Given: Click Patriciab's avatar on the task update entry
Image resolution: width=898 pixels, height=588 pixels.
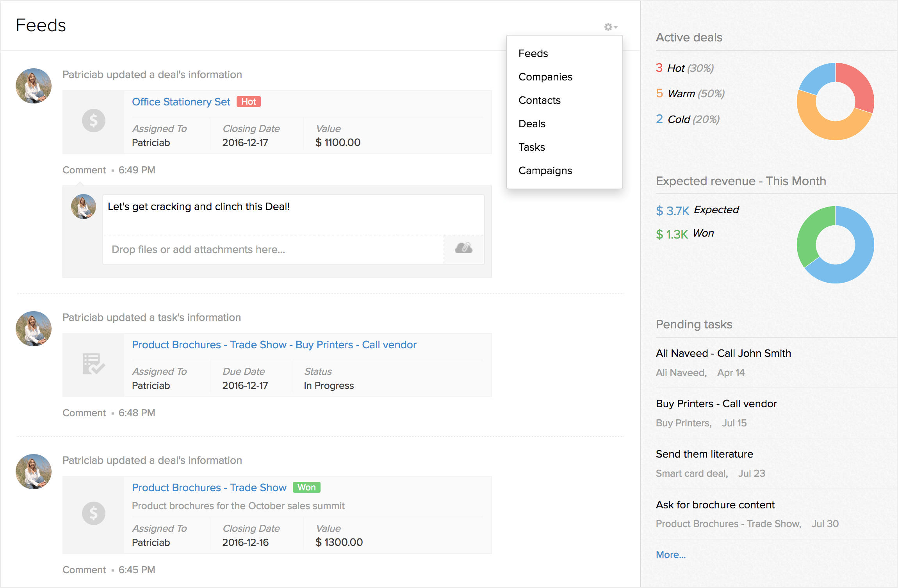Looking at the screenshot, I should (x=34, y=328).
